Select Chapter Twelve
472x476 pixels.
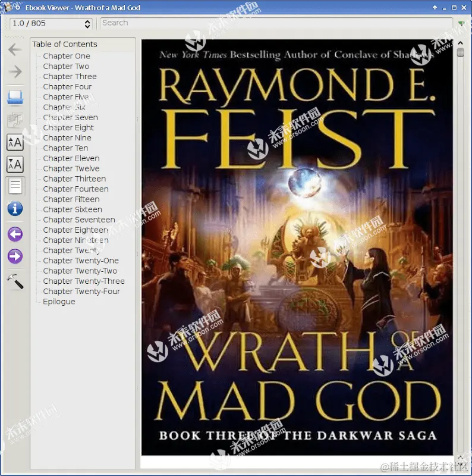(x=71, y=168)
